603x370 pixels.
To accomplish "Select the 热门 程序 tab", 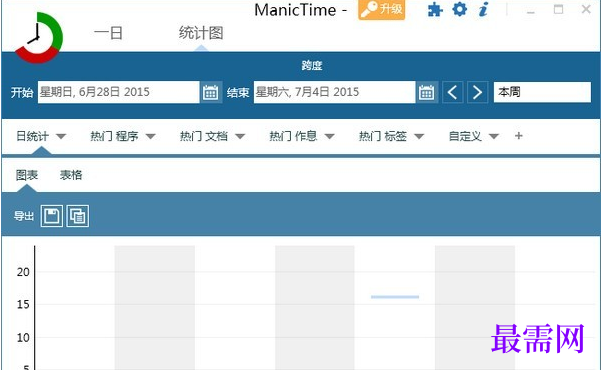I will [114, 136].
